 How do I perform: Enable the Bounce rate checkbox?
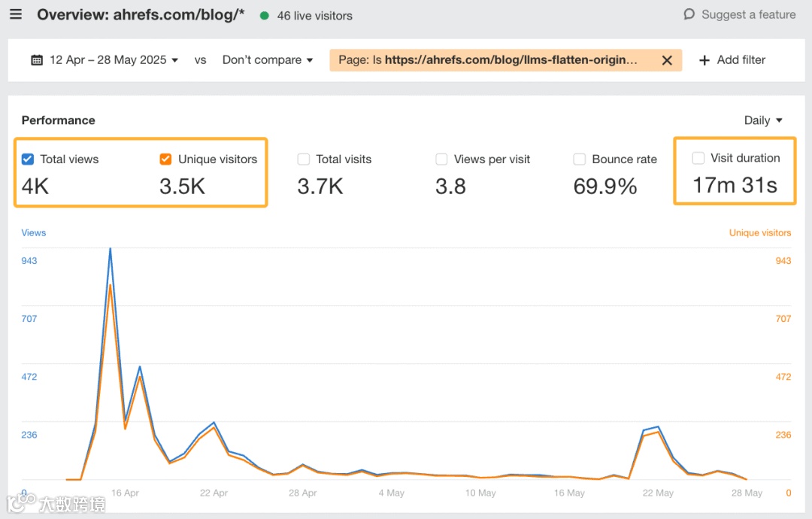tap(580, 159)
